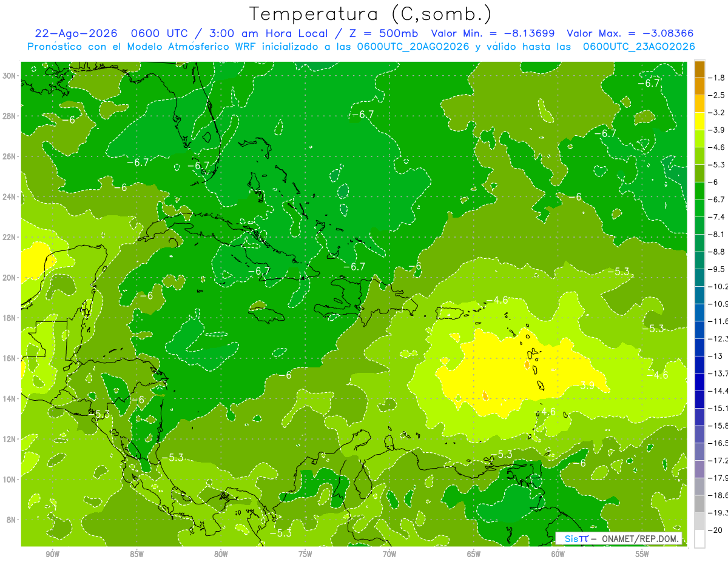Click the -19.3 value on the color scale
The height and width of the screenshot is (562, 728).
(718, 512)
